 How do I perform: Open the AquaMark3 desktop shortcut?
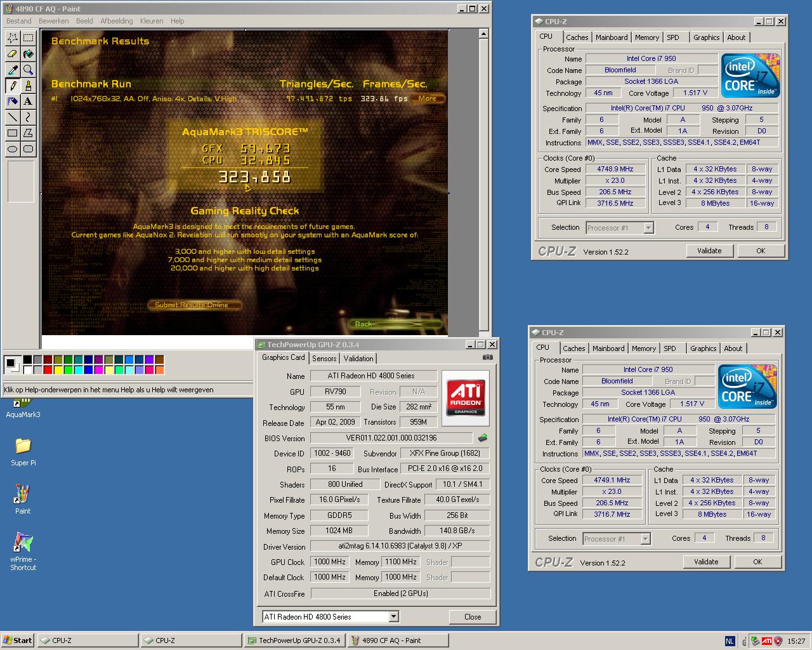tap(23, 408)
